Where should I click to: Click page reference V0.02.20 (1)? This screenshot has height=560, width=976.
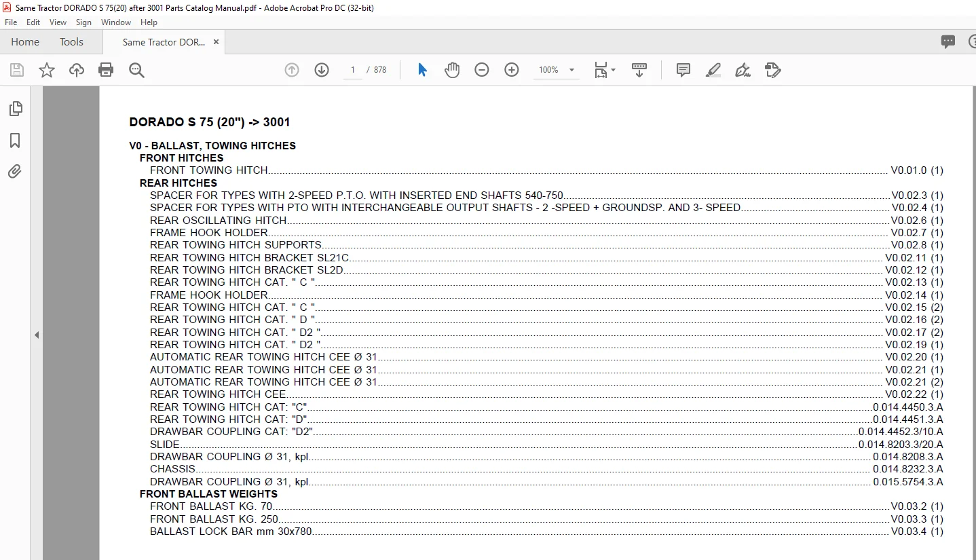pos(914,357)
